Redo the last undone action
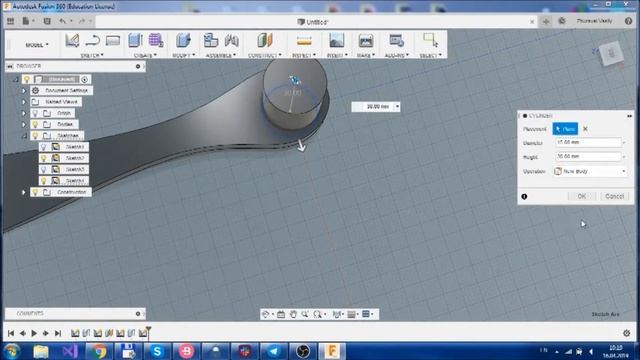The height and width of the screenshot is (360, 640). [82, 21]
